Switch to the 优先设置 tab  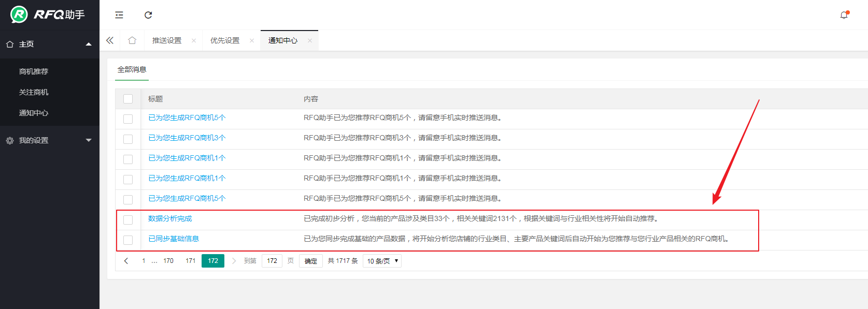coord(225,41)
